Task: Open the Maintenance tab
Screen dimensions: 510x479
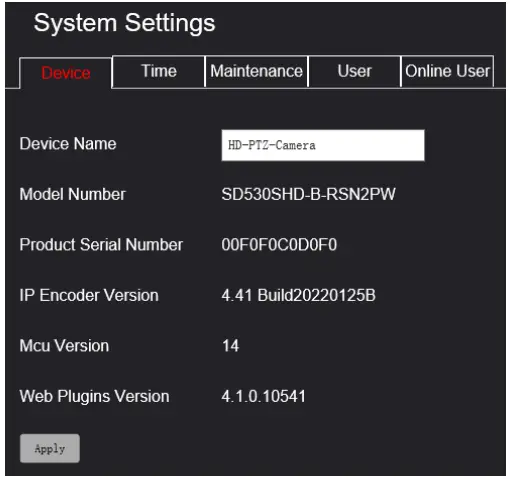Action: 256,71
